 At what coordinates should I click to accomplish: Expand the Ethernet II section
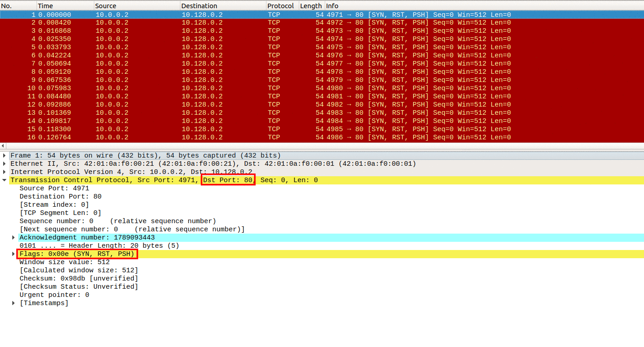click(x=5, y=164)
